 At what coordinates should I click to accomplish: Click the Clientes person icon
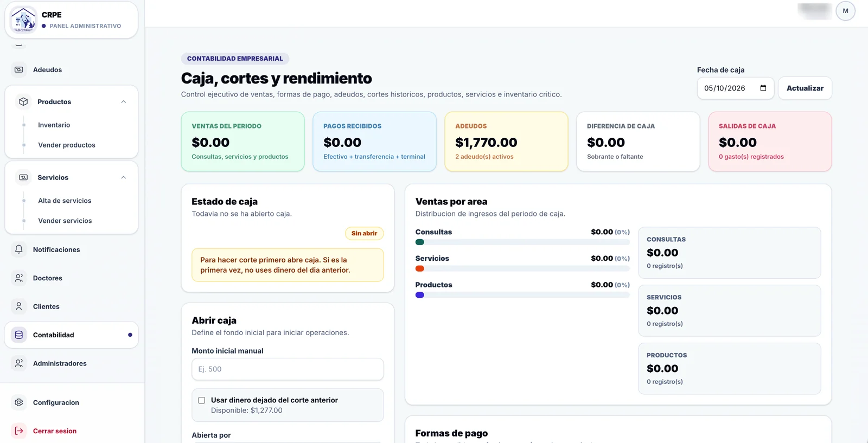point(19,306)
